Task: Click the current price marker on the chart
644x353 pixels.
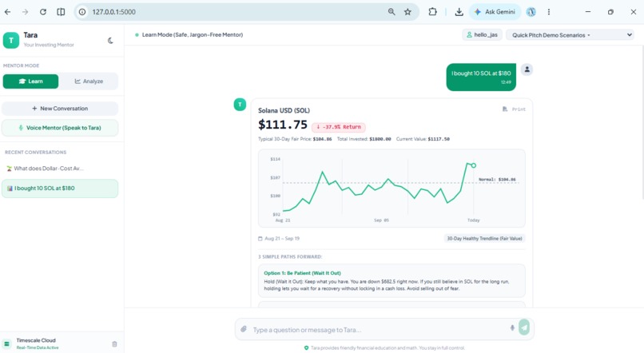Action: coord(474,165)
